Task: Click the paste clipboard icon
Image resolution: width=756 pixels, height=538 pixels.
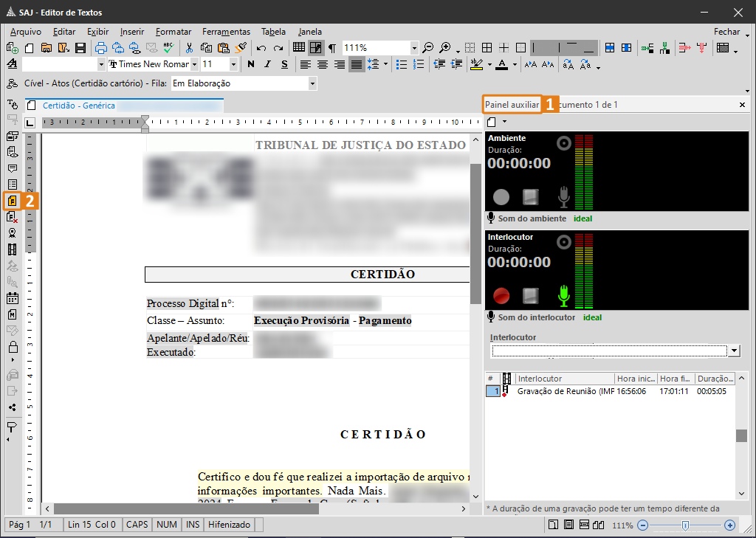Action: click(223, 48)
